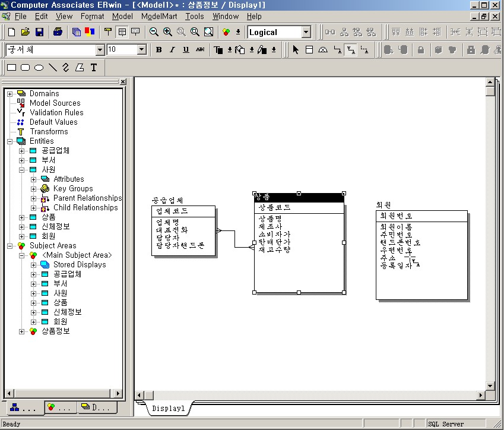Click the diagram's vertical scrollbar down arrow
The height and width of the screenshot is (430, 504).
pos(490,385)
